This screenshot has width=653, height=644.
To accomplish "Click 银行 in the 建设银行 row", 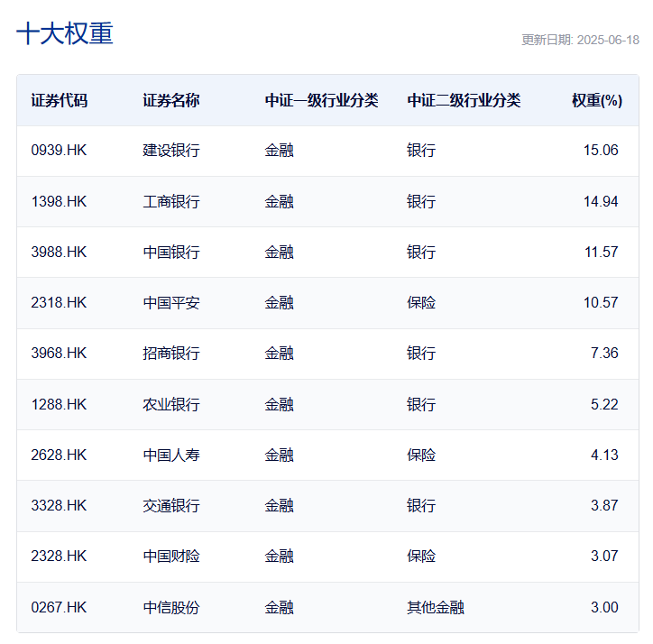I will [421, 150].
